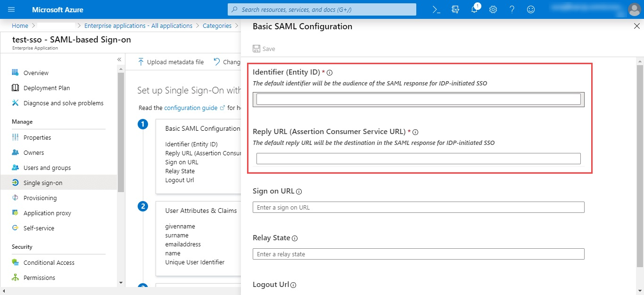Click the Permissions tree icon
The height and width of the screenshot is (295, 644).
coord(15,278)
